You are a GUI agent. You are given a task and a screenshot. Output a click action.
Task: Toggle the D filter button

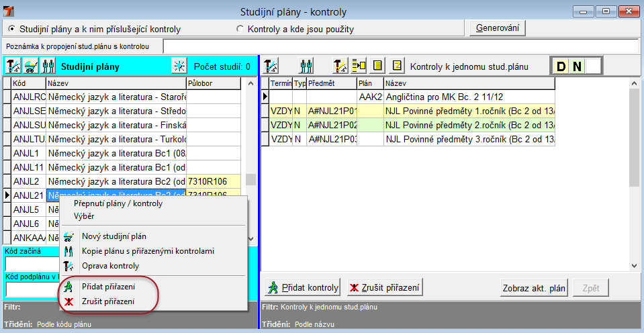click(x=561, y=66)
